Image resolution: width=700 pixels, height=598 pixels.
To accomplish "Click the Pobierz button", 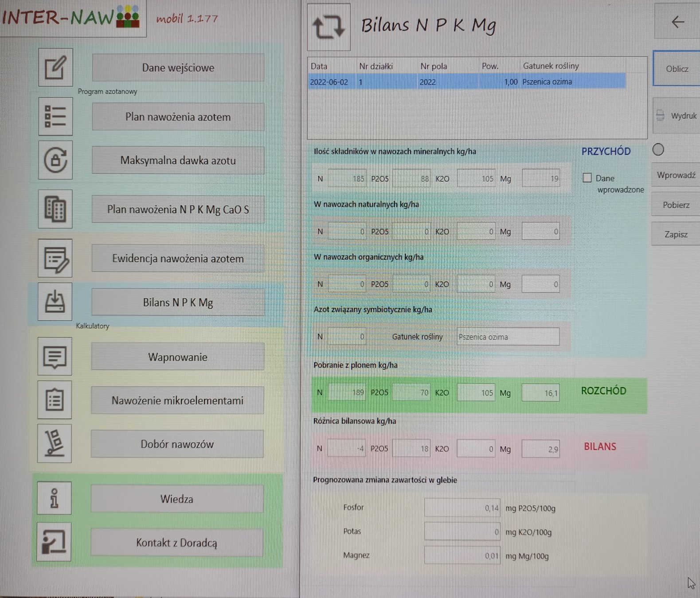I will click(676, 205).
